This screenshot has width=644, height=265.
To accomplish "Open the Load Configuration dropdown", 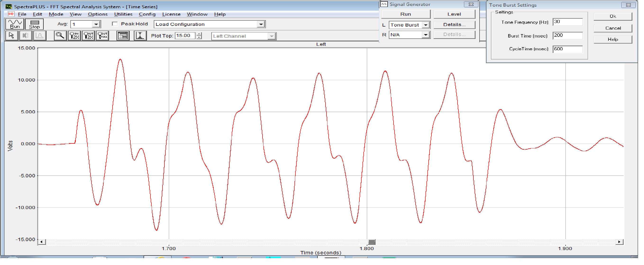I will (x=261, y=24).
